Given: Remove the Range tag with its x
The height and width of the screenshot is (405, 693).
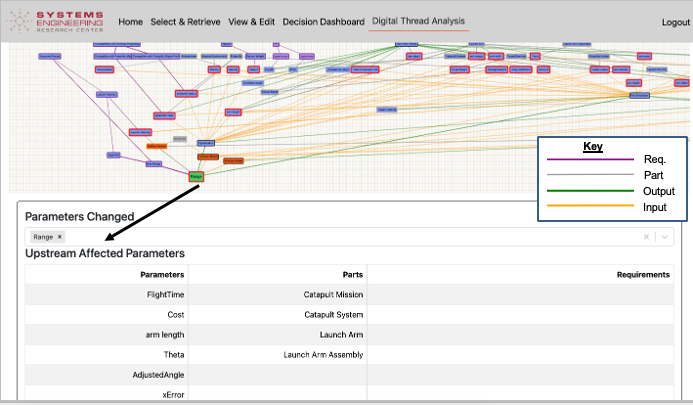Looking at the screenshot, I should point(60,237).
